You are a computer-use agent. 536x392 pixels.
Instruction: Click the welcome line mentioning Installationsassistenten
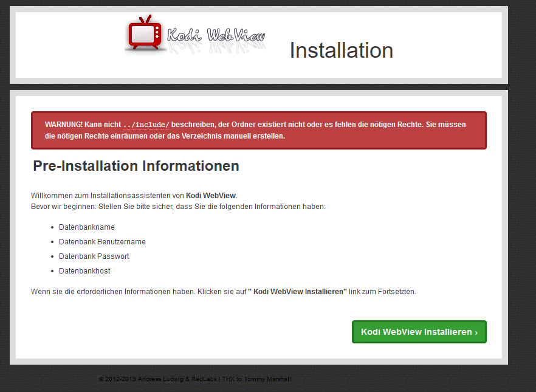134,196
